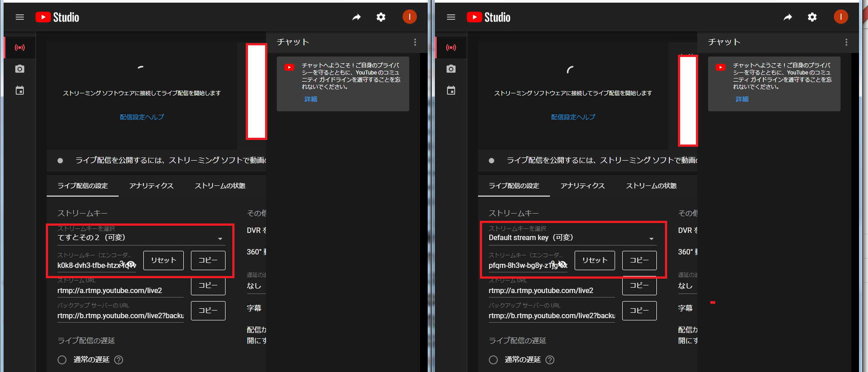868x372 pixels.
Task: Click stream URL field in left window
Action: click(120, 290)
